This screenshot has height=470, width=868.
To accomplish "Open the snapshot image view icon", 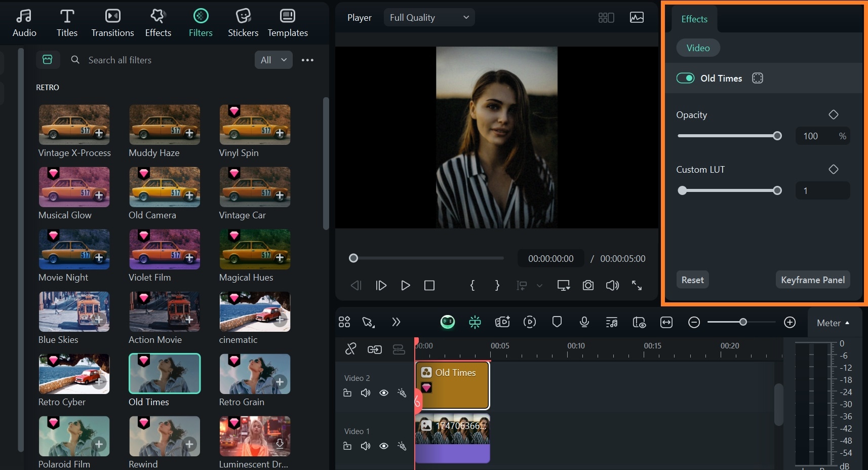I will coord(637,18).
